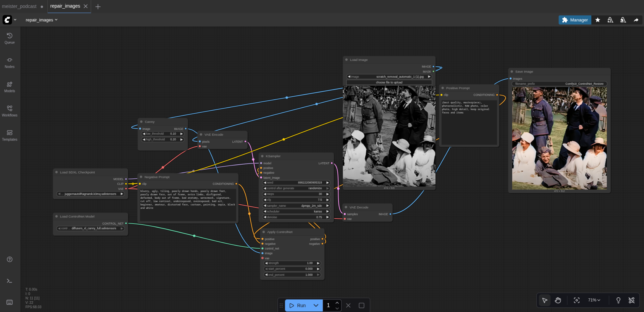This screenshot has width=644, height=312.
Task: Click the Manager button
Action: pyautogui.click(x=575, y=20)
